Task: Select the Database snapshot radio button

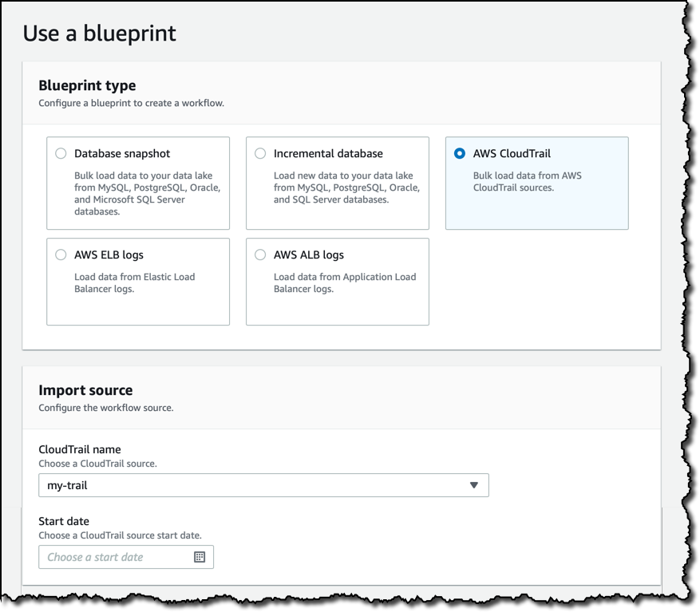Action: 61,153
